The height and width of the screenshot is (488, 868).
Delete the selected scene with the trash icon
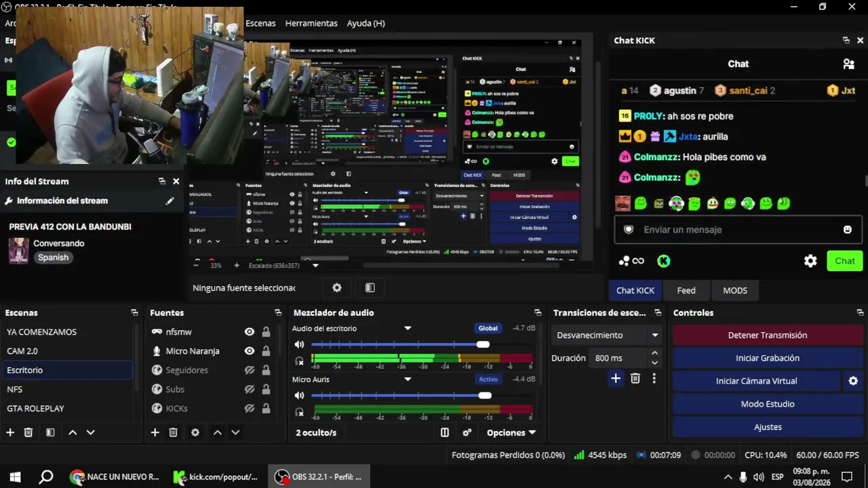28,432
